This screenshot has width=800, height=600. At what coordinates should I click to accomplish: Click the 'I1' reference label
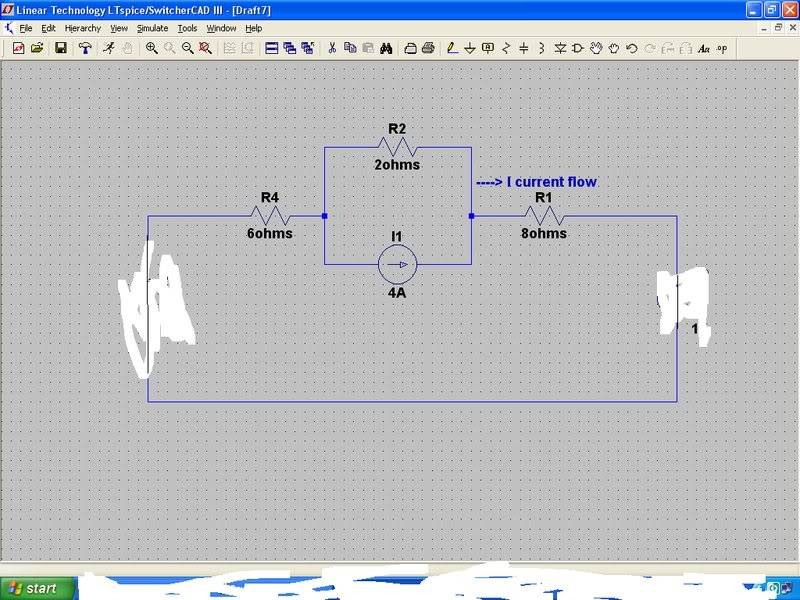tap(396, 237)
